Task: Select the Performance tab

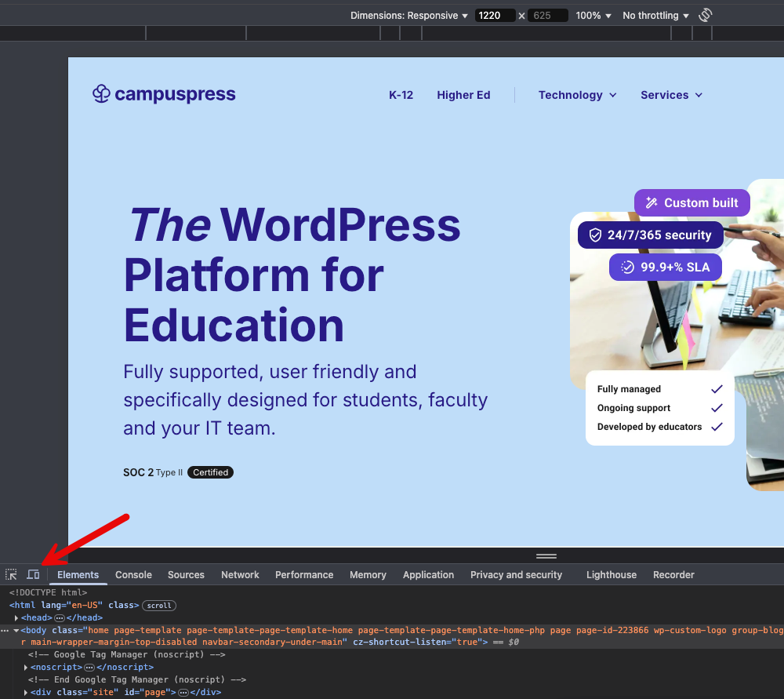Action: (x=304, y=575)
